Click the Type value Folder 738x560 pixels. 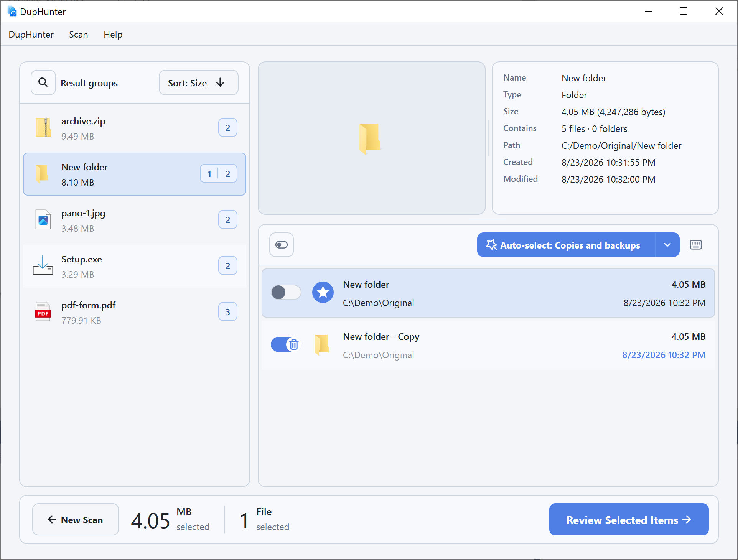[x=574, y=95]
